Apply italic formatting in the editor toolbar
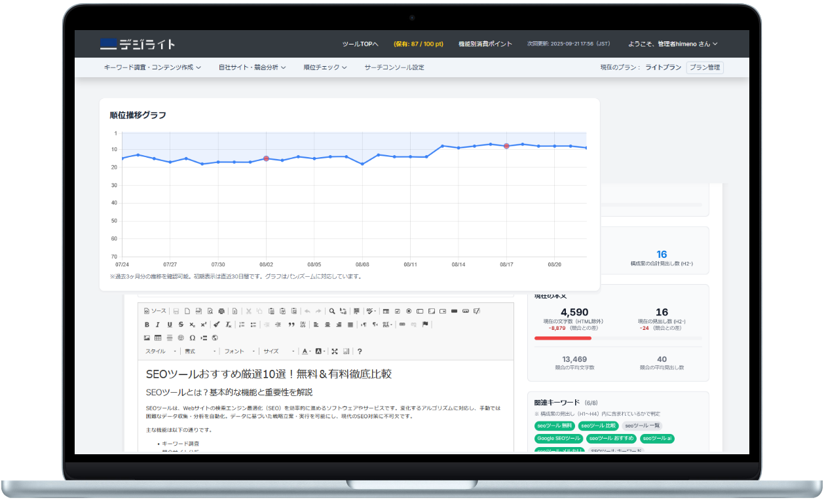824x504 pixels. point(158,325)
